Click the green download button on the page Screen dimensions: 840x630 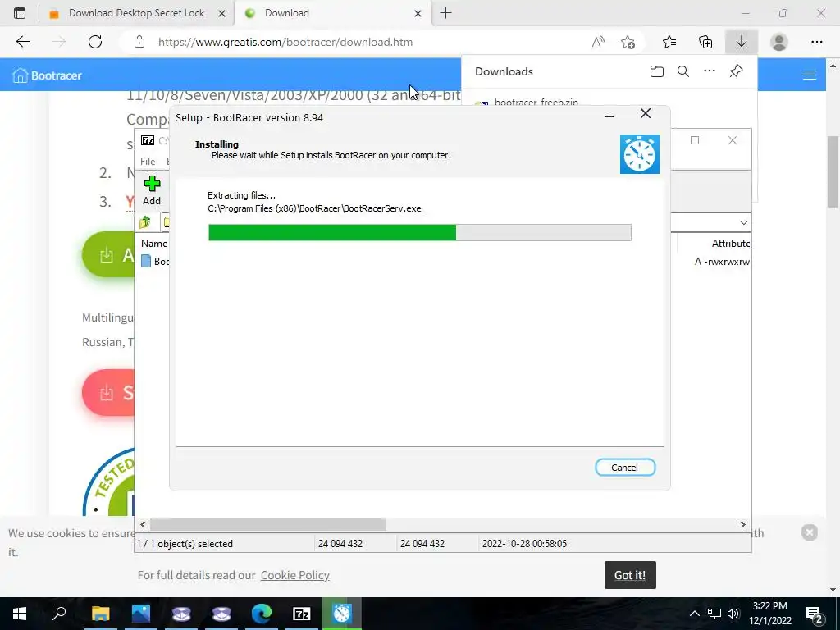pos(109,254)
